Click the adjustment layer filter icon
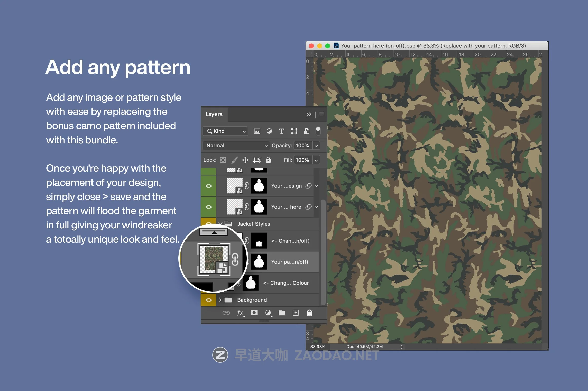The image size is (588, 391). point(269,131)
